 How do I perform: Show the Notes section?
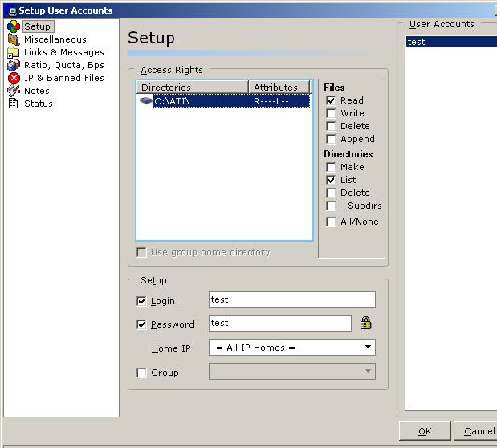tap(37, 91)
